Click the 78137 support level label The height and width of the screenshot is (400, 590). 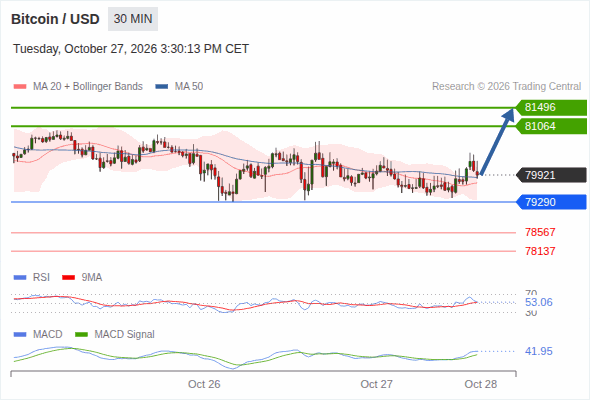pyautogui.click(x=540, y=251)
